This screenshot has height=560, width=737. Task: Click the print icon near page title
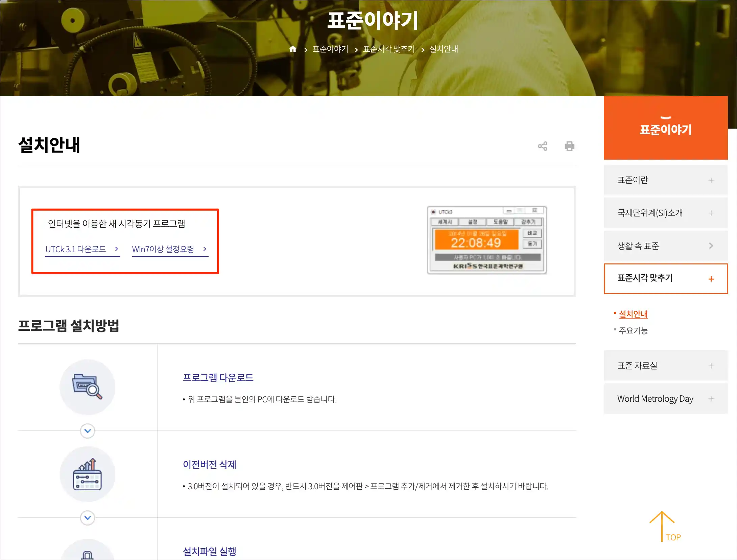(x=570, y=146)
